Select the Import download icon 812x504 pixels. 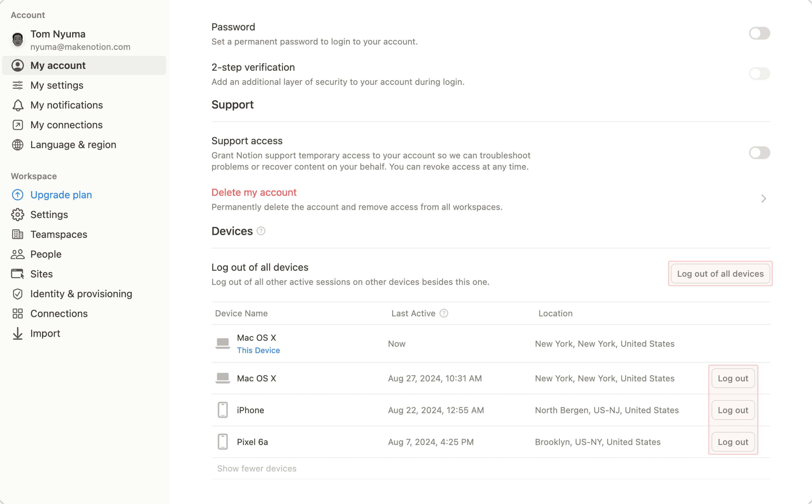(x=18, y=333)
